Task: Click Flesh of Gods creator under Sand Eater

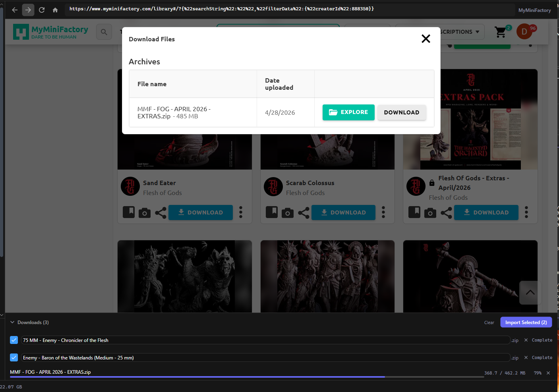Action: [162, 193]
